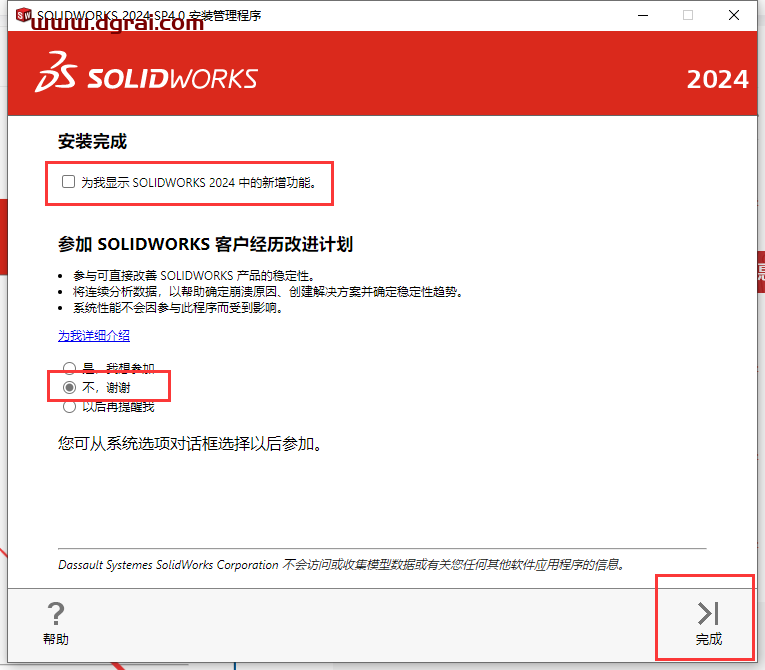The width and height of the screenshot is (765, 670).
Task: Click the SOLIDWORKS title bar app icon
Action: [23, 15]
